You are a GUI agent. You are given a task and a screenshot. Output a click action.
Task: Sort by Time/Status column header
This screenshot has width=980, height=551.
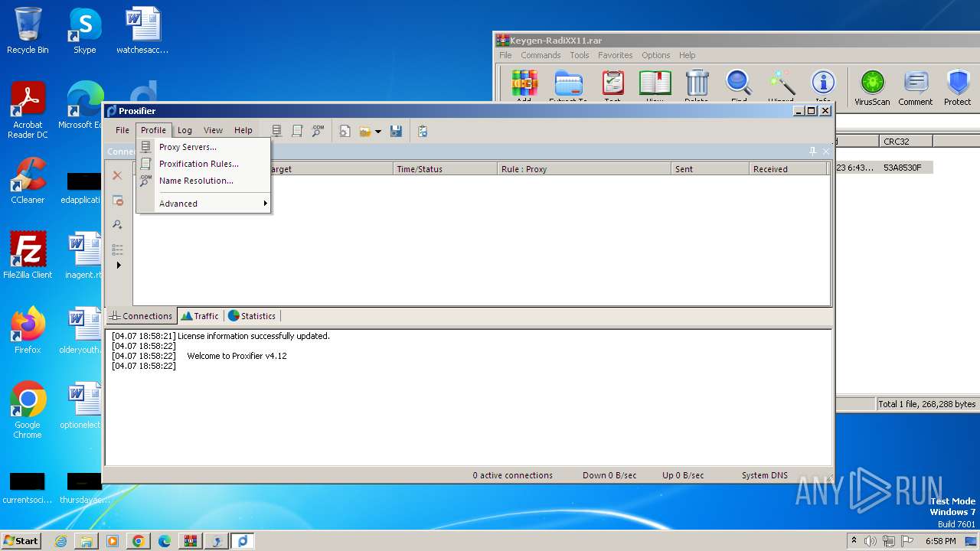tap(445, 169)
